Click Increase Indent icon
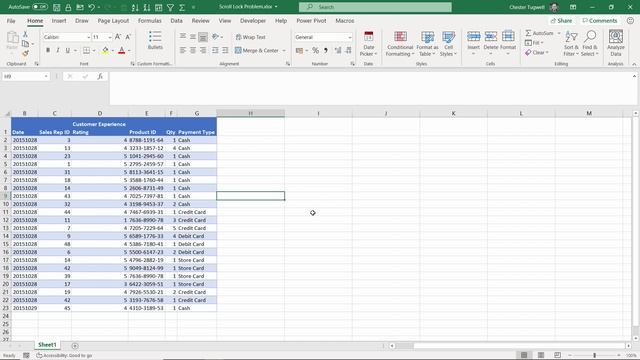This screenshot has width=640, height=360. [225, 50]
